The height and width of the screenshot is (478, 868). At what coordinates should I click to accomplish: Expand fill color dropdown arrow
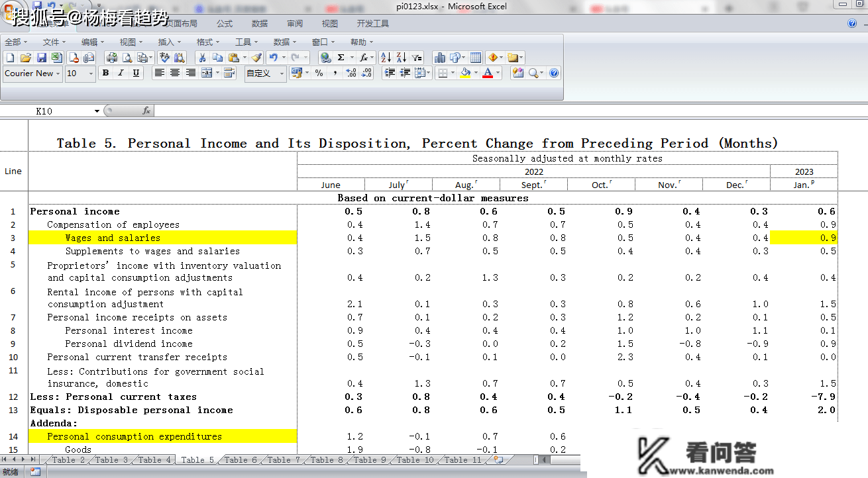point(476,73)
